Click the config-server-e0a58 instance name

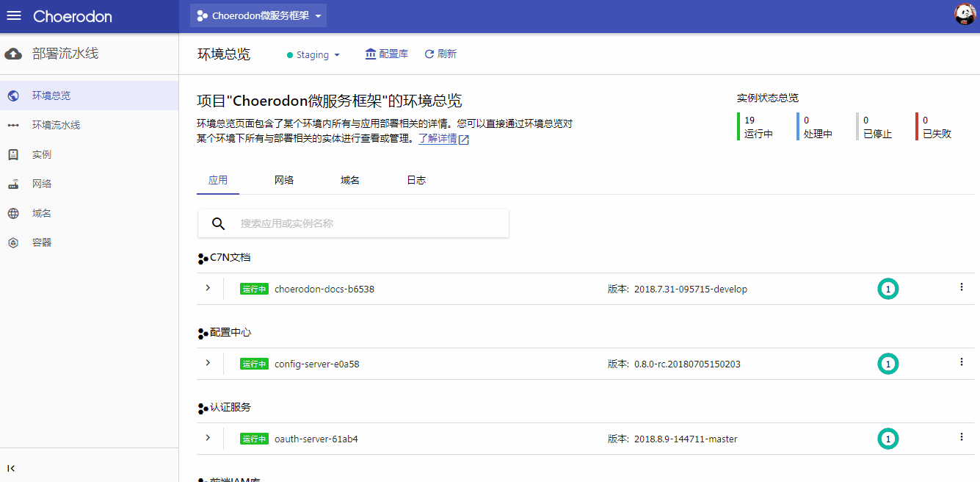click(317, 364)
